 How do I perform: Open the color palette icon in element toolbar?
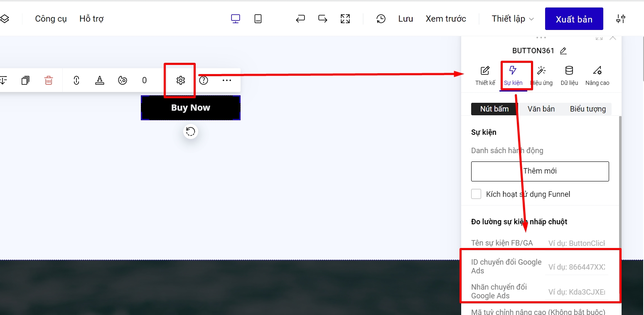point(122,80)
